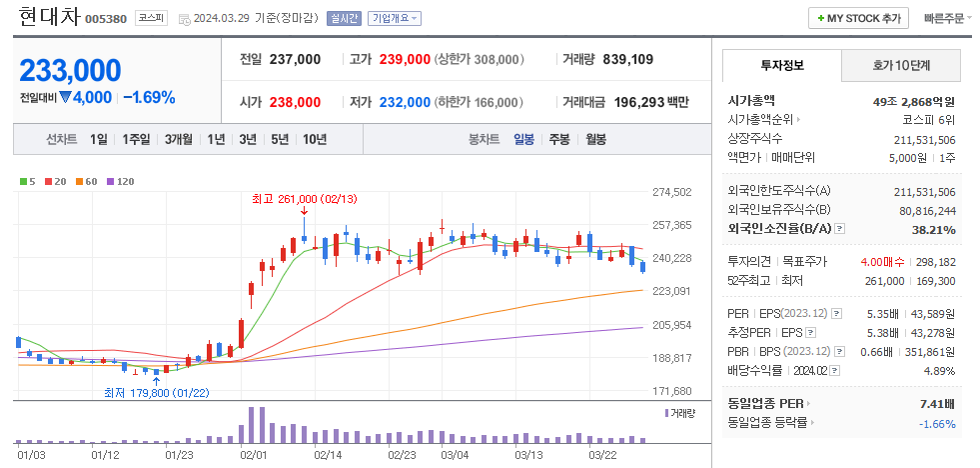Click the 4.00매수 investment opinion value
Image resolution: width=980 pixels, height=468 pixels.
coord(881,262)
